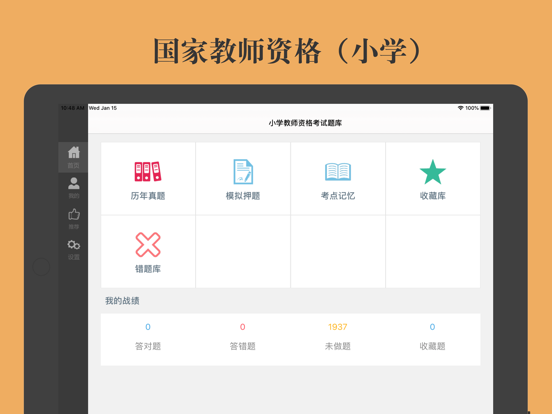Click the Wed Jan 15 date
The width and height of the screenshot is (552, 414).
coord(103,108)
